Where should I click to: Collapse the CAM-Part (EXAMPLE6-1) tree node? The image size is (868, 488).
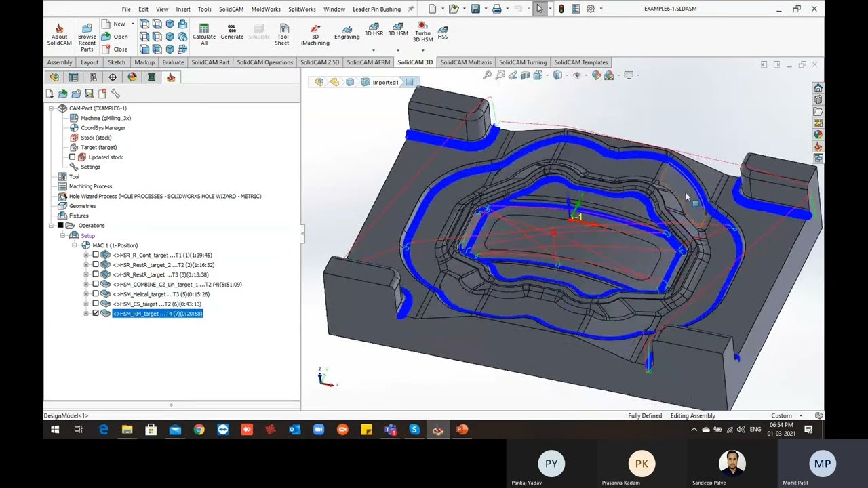[x=51, y=108]
